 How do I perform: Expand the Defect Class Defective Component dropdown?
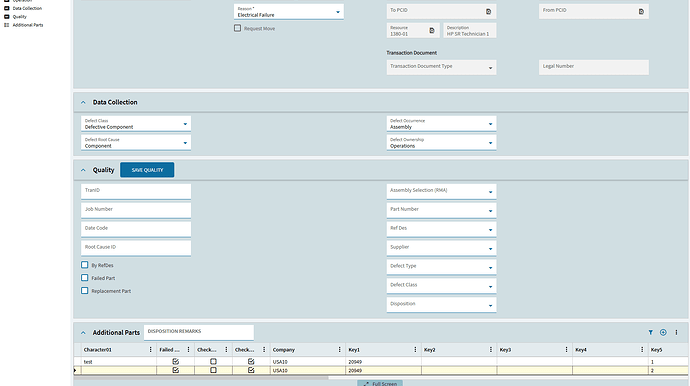click(x=136, y=124)
